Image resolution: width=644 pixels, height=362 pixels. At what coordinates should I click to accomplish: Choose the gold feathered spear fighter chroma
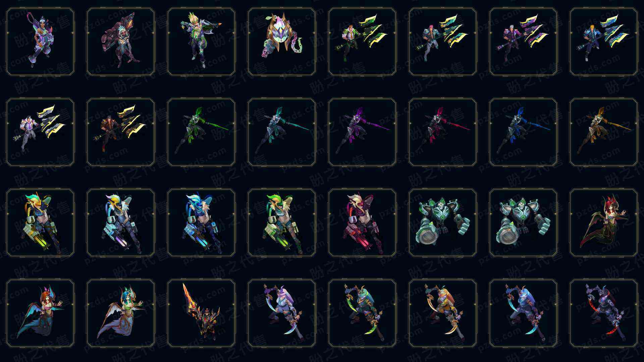coord(604,132)
